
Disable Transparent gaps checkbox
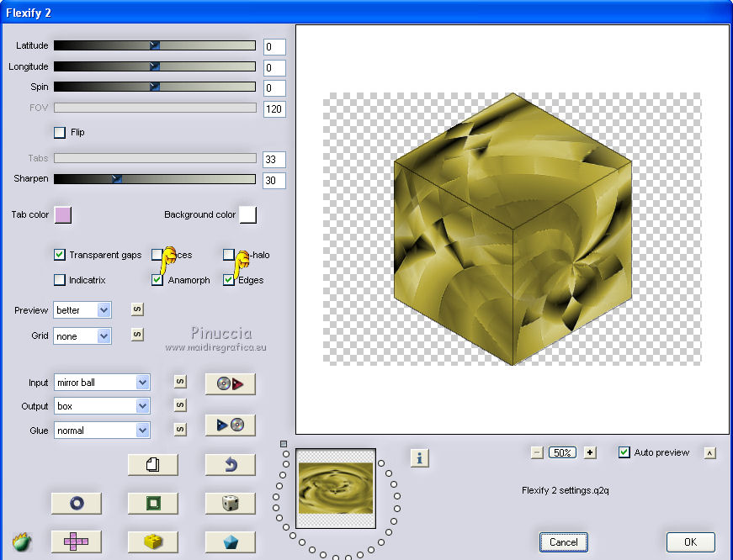coord(60,255)
